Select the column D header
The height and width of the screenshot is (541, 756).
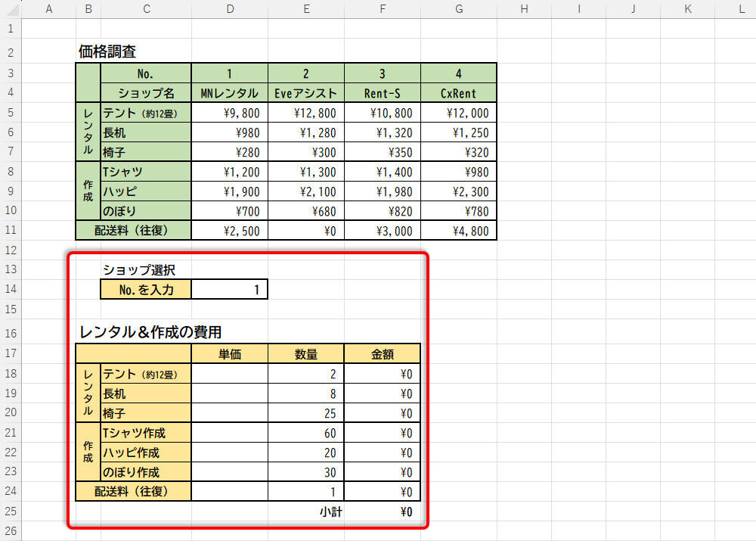tap(230, 9)
